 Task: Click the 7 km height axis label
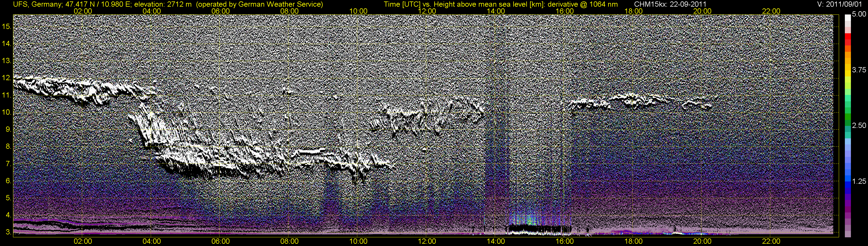8,164
